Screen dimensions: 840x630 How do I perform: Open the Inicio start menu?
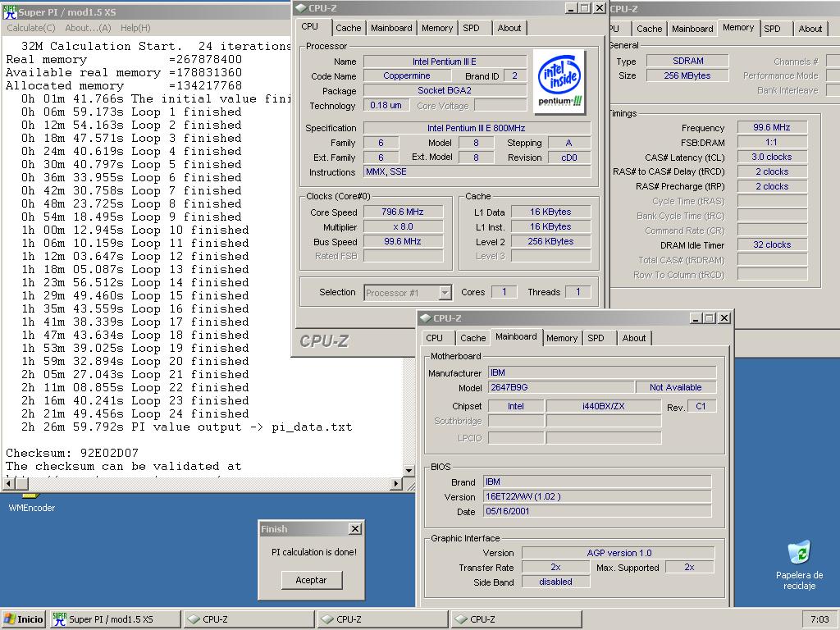[x=23, y=619]
